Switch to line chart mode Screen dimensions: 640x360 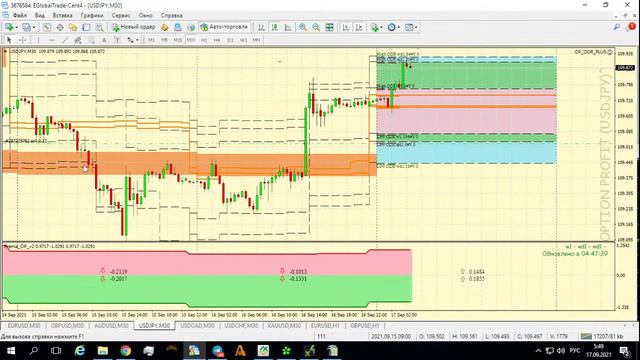point(288,27)
